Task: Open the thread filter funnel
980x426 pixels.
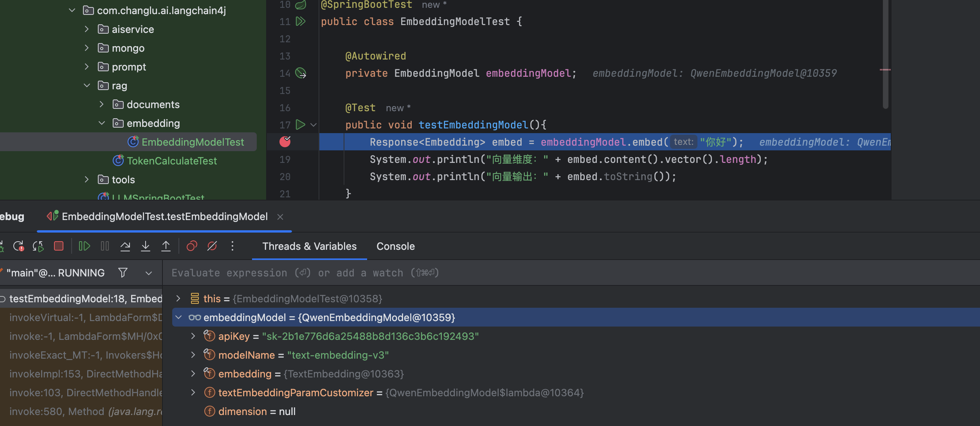Action: tap(123, 273)
